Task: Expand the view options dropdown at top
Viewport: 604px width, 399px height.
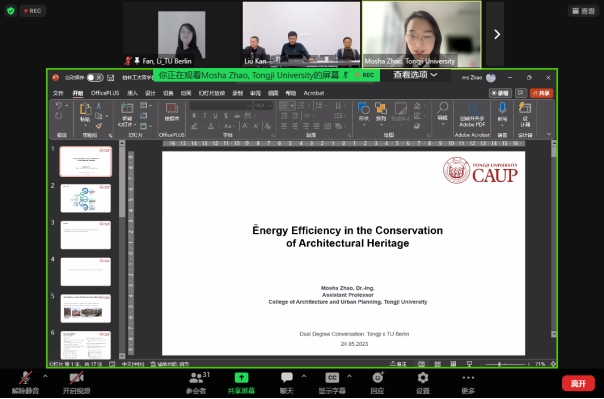Action: tap(415, 75)
